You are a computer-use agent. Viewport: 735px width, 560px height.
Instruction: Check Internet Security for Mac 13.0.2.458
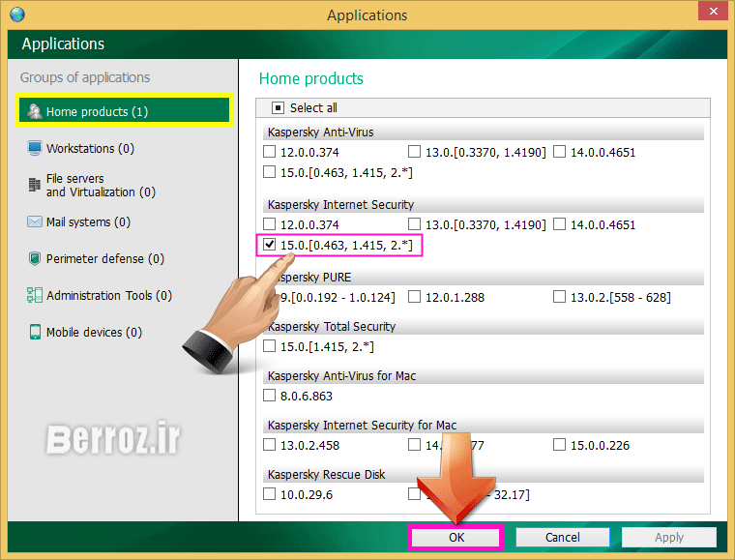269,445
